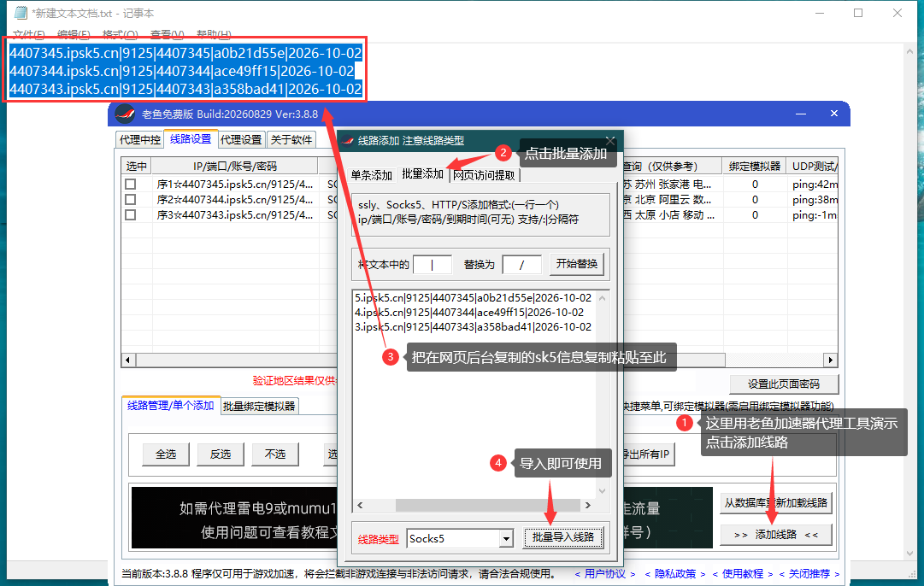Click the 关闭推荐 link
This screenshot has width=924, height=586.
click(809, 574)
